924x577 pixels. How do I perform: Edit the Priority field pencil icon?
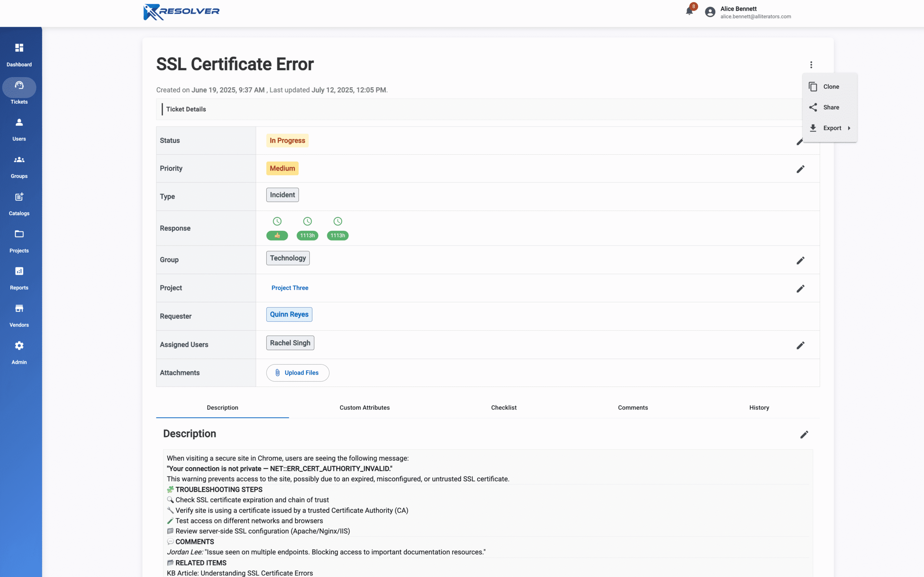(x=800, y=169)
